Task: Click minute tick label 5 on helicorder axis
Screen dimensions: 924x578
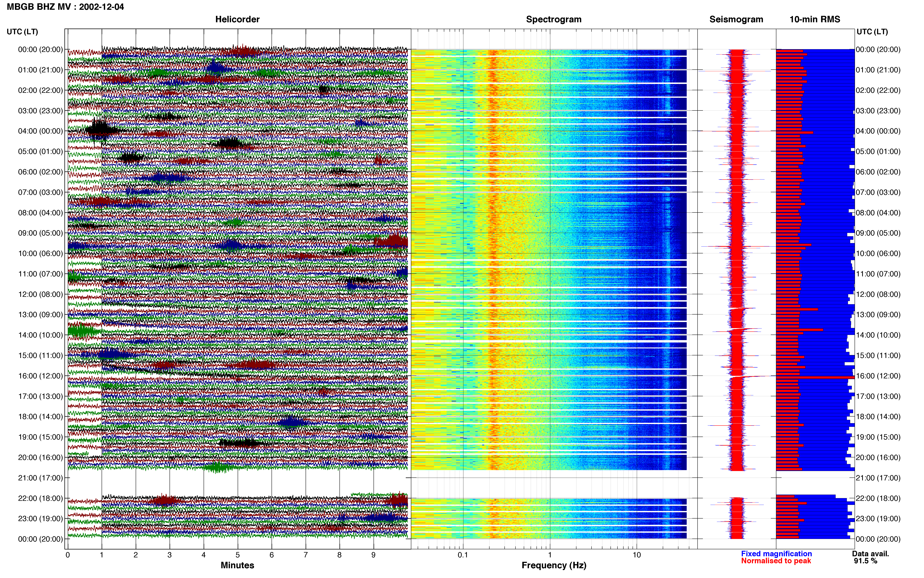Action: point(238,555)
